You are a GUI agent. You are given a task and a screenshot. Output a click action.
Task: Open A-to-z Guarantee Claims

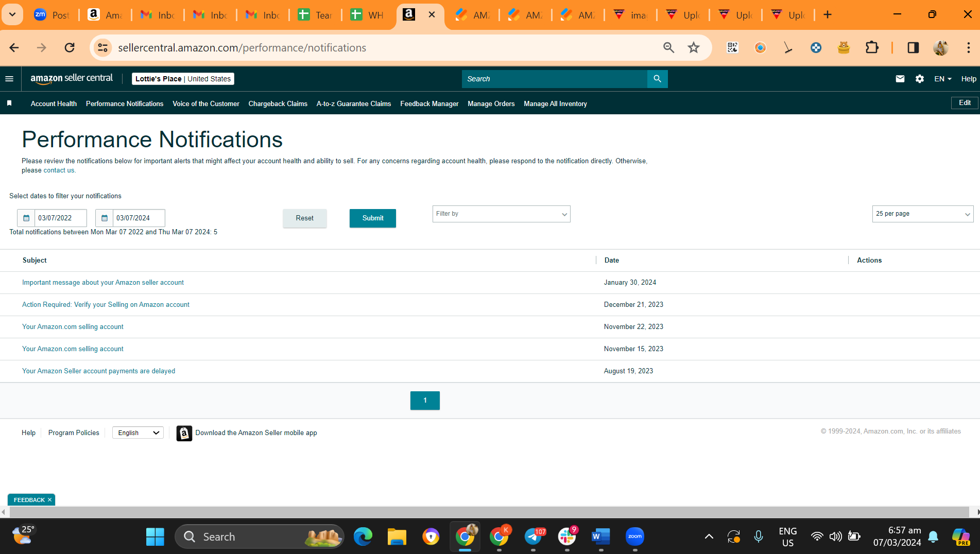click(354, 104)
